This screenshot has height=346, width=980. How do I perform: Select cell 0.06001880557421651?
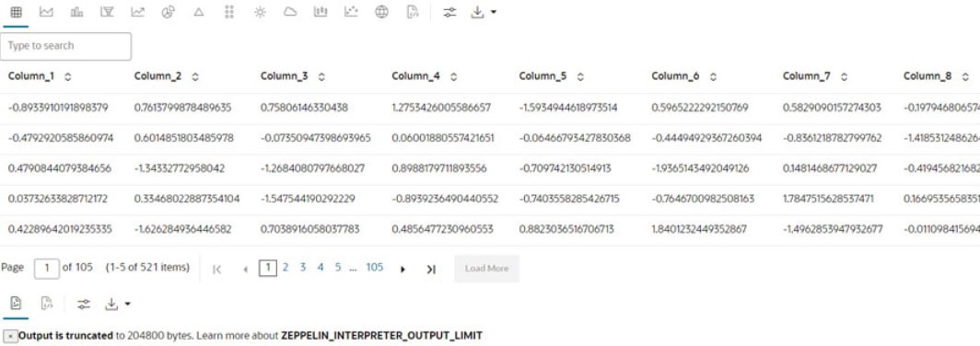tap(443, 137)
